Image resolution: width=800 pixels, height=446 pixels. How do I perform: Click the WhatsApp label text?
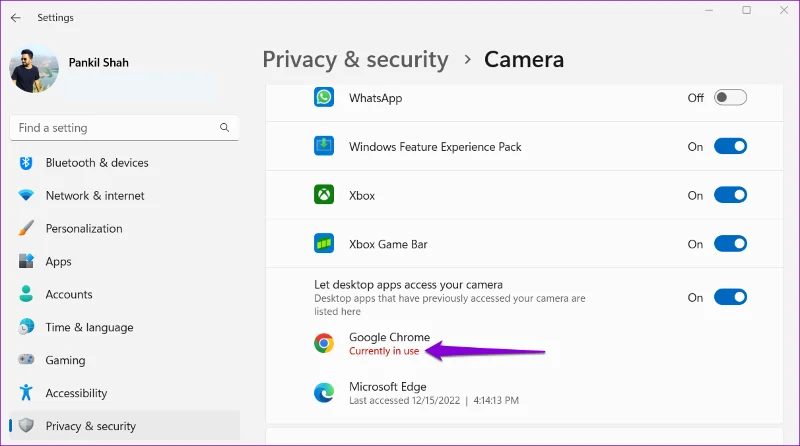coord(376,98)
